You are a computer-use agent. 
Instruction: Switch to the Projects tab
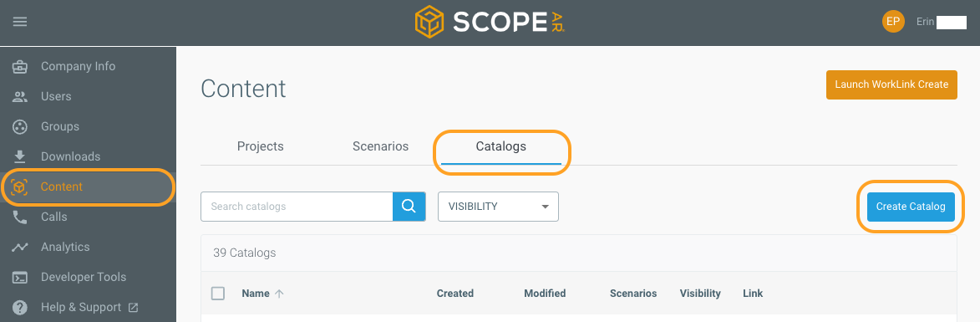261,146
